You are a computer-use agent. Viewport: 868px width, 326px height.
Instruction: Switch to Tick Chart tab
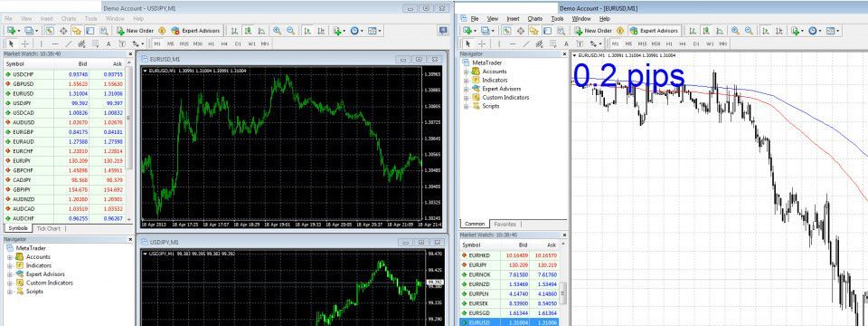tap(49, 228)
